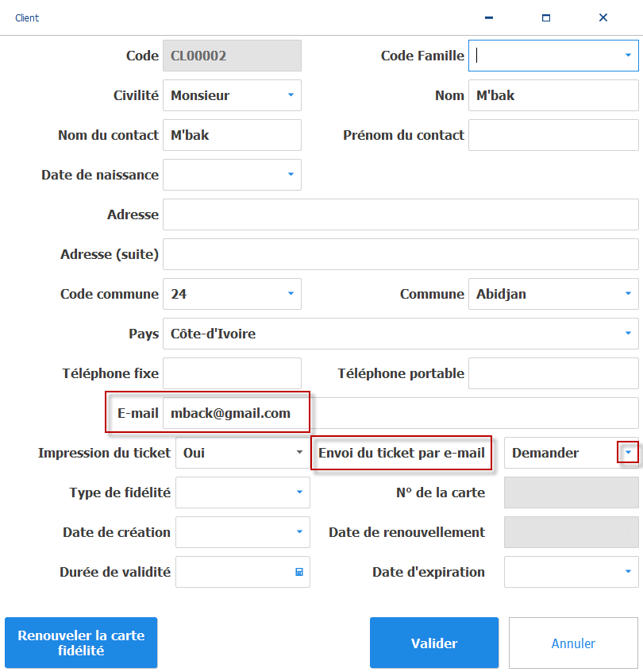Maximize the Client window
The image size is (643, 672).
click(x=546, y=17)
